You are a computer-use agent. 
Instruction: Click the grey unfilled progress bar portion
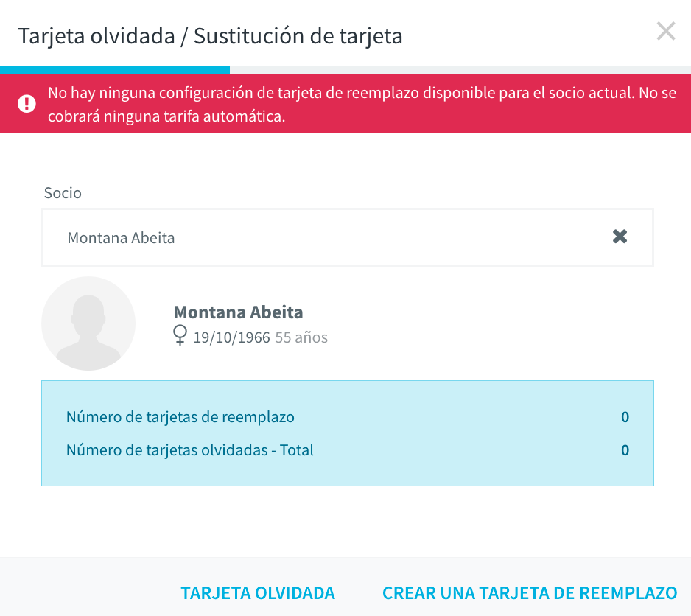point(460,70)
